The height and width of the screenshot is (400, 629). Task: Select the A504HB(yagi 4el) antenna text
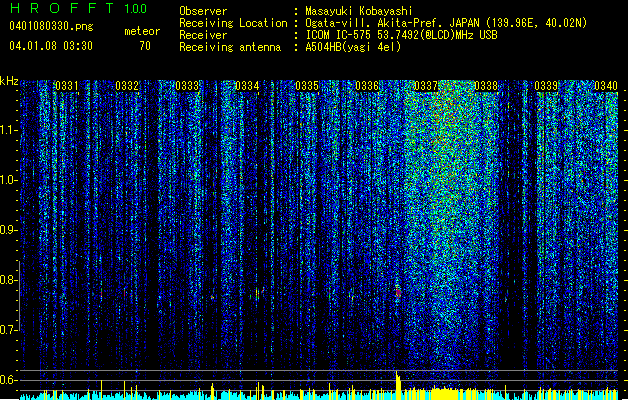353,47
